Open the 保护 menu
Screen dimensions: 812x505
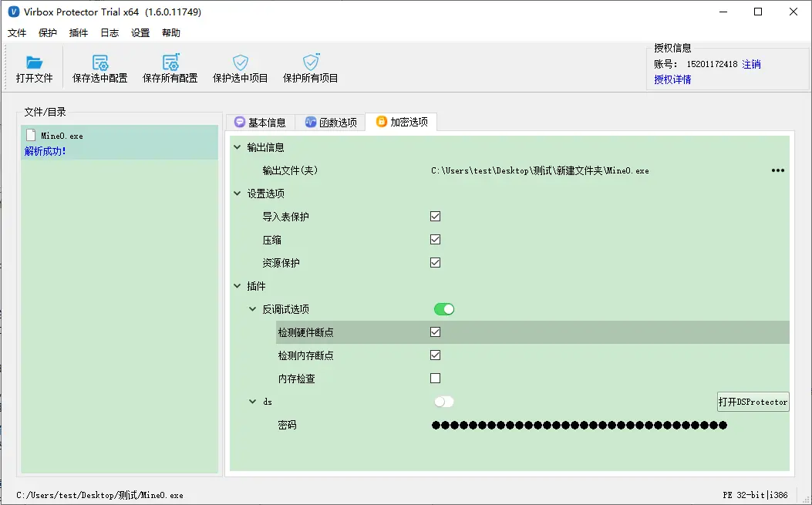click(x=48, y=32)
